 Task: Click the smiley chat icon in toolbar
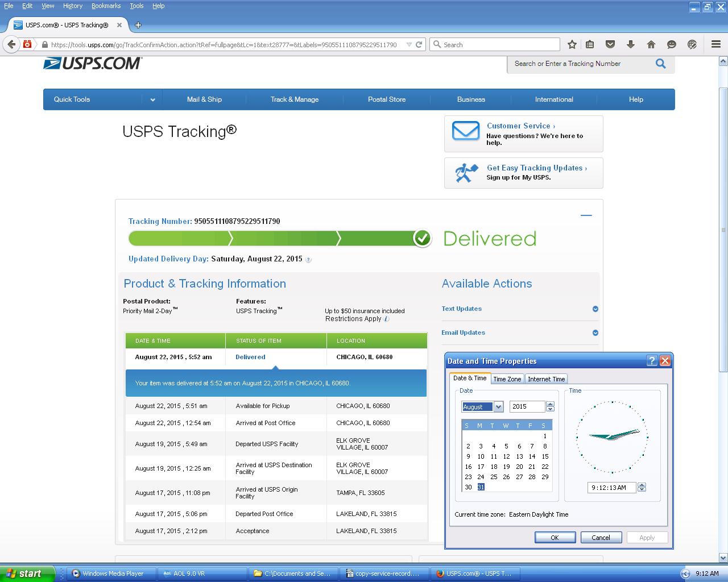[x=672, y=44]
